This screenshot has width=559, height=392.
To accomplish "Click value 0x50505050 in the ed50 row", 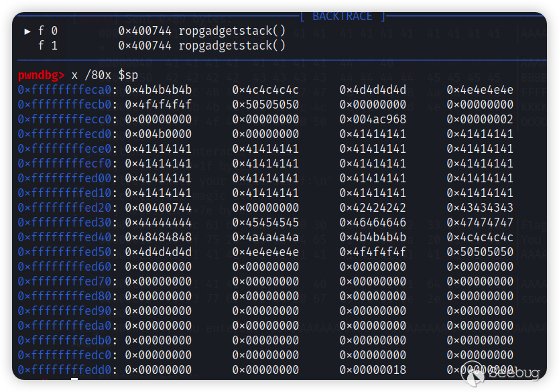I will (x=480, y=252).
